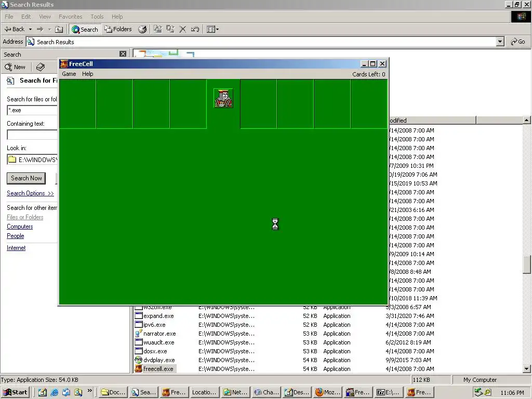Click the king face icon in FreeCell
The width and height of the screenshot is (532, 399).
(223, 98)
